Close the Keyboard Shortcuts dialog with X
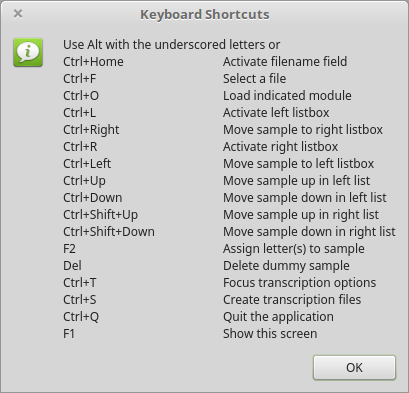The width and height of the screenshot is (409, 393). 18,14
